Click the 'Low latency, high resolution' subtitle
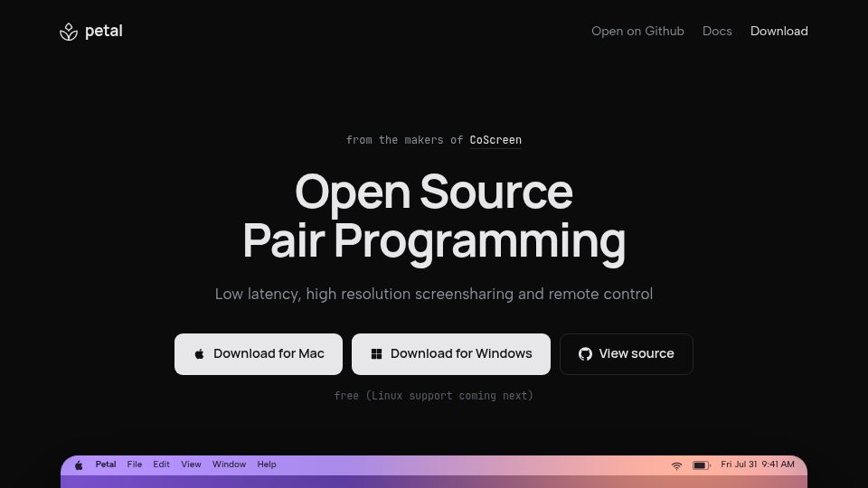 pos(434,294)
